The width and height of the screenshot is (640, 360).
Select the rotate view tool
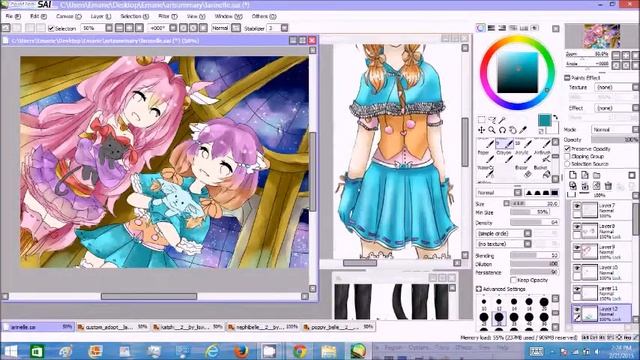(x=502, y=130)
